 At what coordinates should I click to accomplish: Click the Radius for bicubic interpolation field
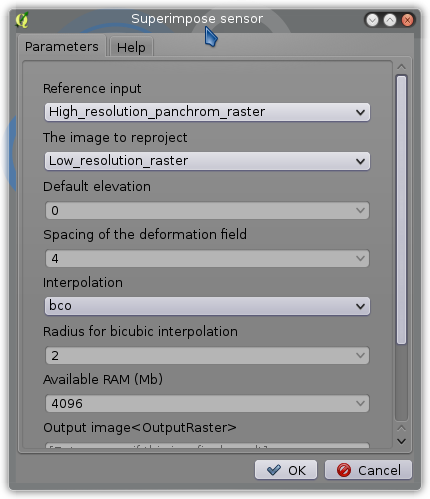pyautogui.click(x=207, y=355)
